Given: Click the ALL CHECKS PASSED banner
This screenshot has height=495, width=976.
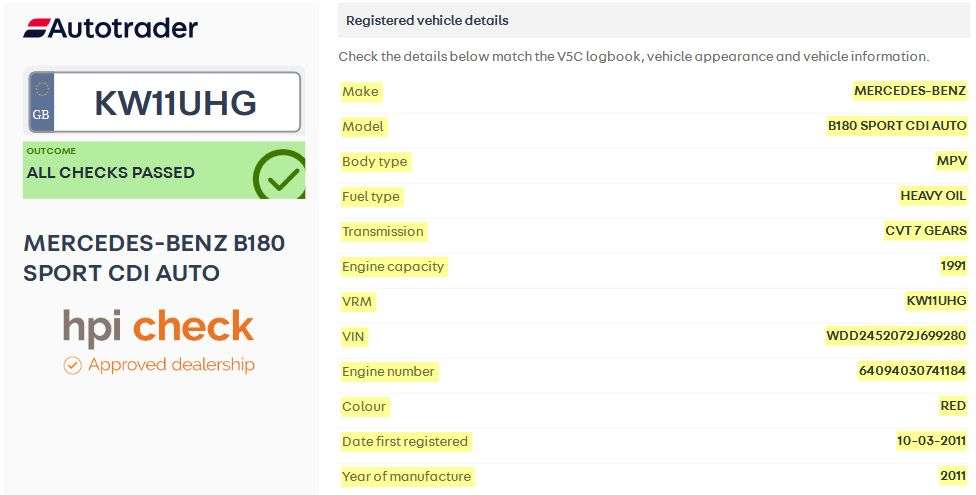Looking at the screenshot, I should click(x=164, y=170).
